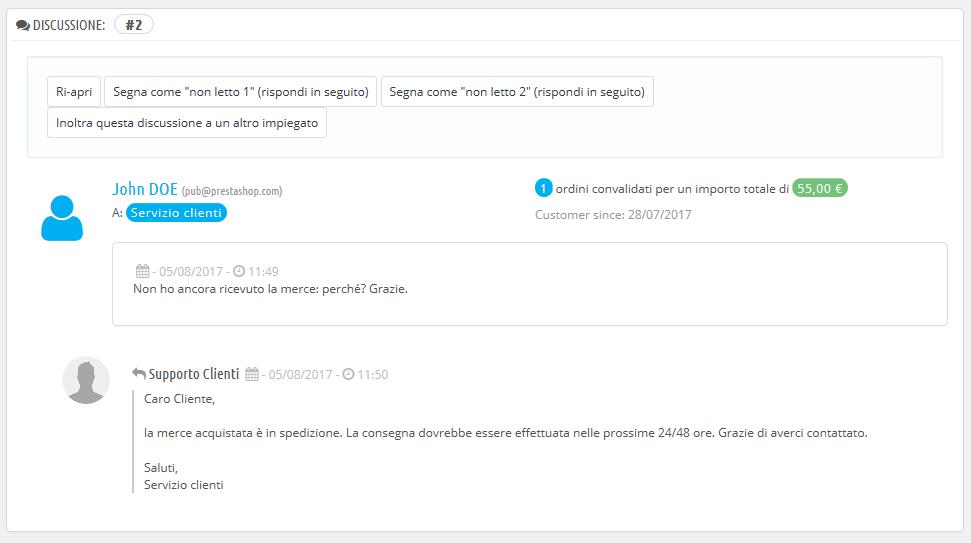Click the blue validated orders count badge

click(544, 188)
